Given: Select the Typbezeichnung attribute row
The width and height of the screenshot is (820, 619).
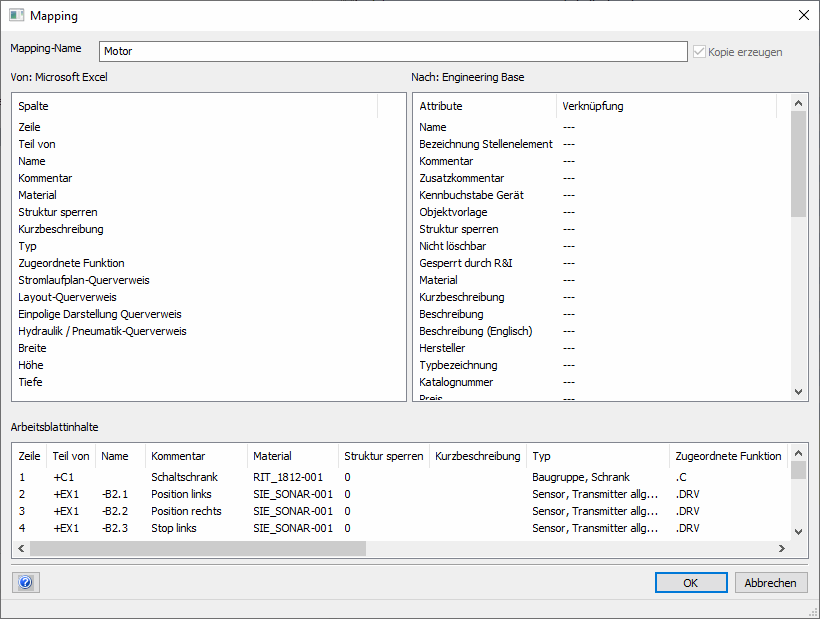Looking at the screenshot, I should coord(458,365).
